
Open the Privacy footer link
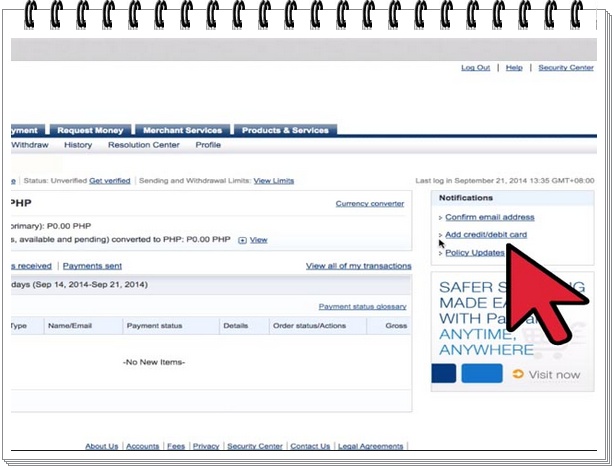pyautogui.click(x=206, y=446)
